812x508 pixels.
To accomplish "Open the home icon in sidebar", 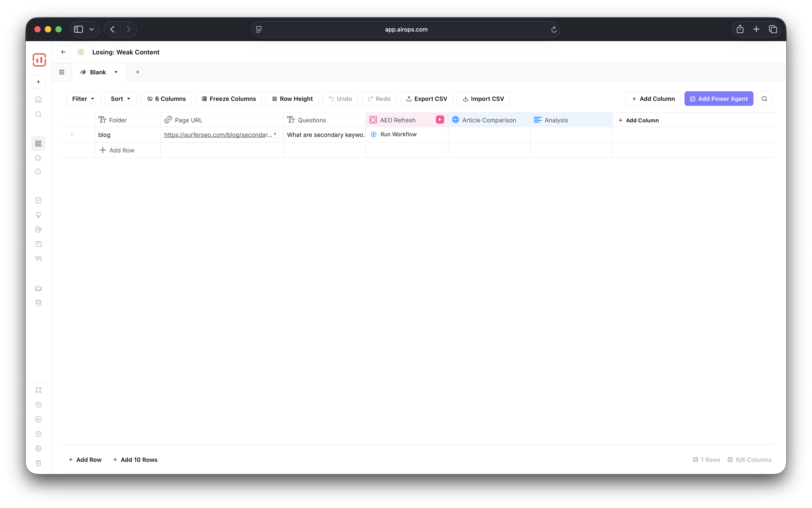I will [x=38, y=100].
